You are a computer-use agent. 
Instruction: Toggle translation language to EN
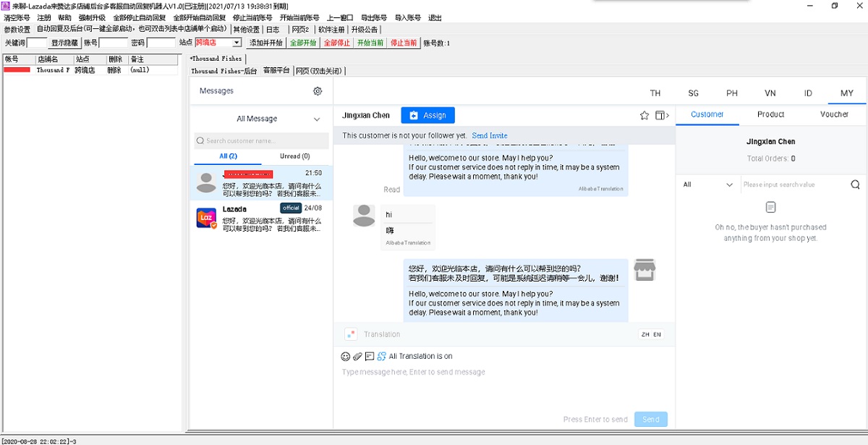click(x=657, y=334)
